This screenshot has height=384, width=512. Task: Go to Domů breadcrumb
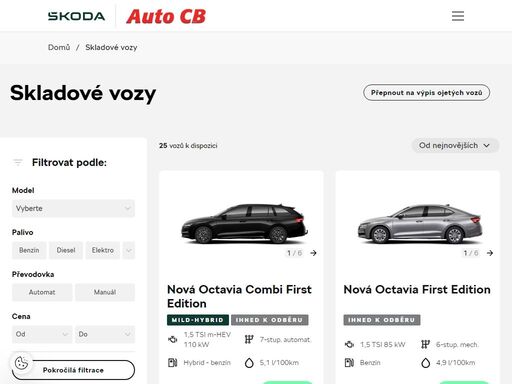tap(59, 47)
